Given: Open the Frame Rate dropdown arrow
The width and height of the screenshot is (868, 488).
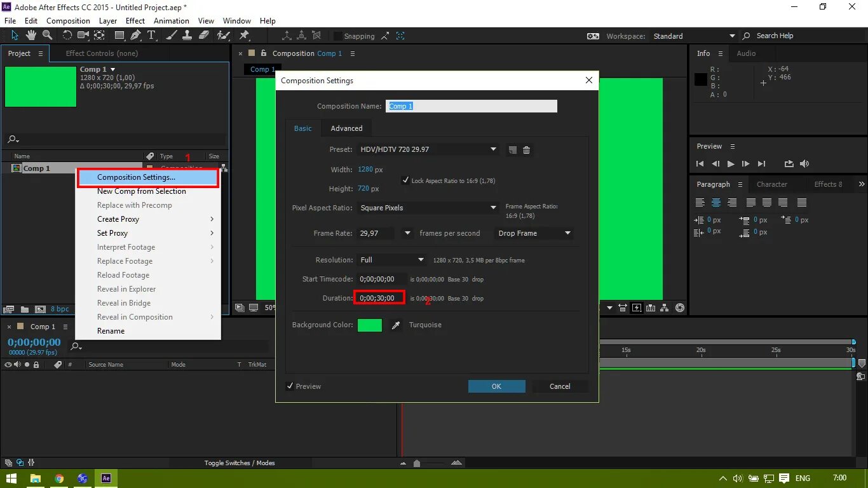Looking at the screenshot, I should click(x=407, y=233).
